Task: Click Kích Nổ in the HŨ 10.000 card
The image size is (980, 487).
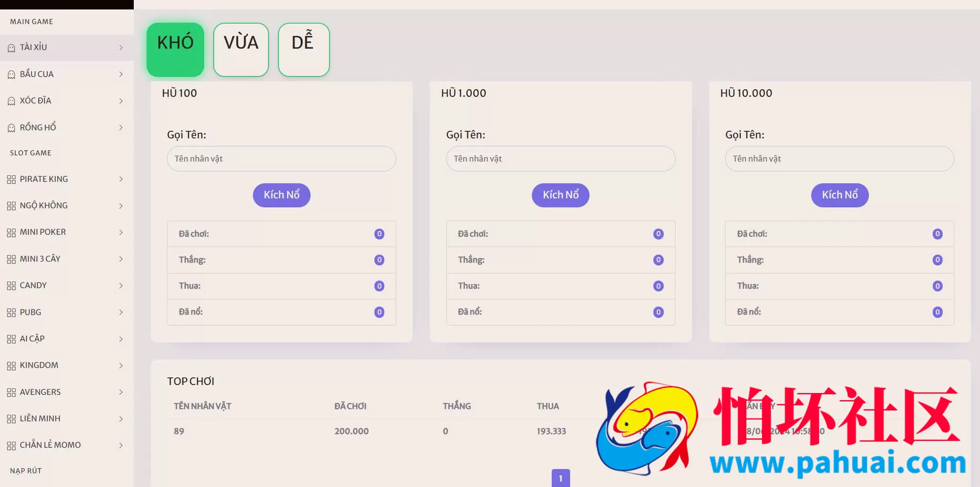Action: [840, 195]
